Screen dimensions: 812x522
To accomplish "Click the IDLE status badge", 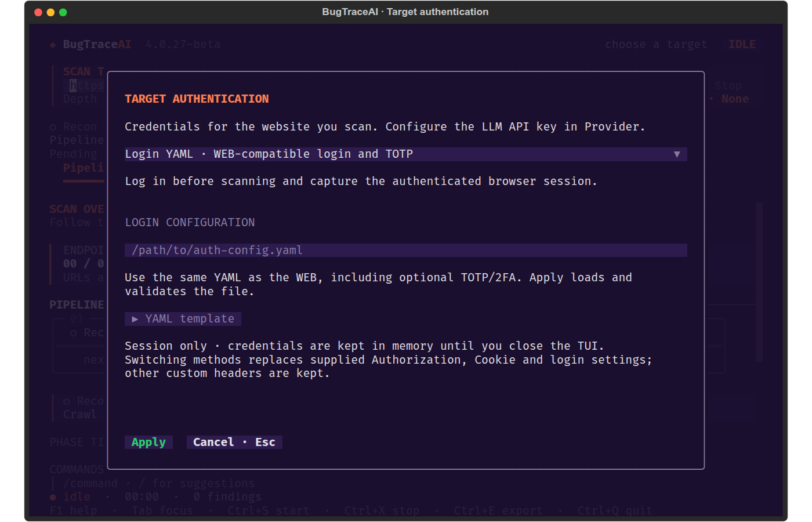I will pyautogui.click(x=742, y=44).
